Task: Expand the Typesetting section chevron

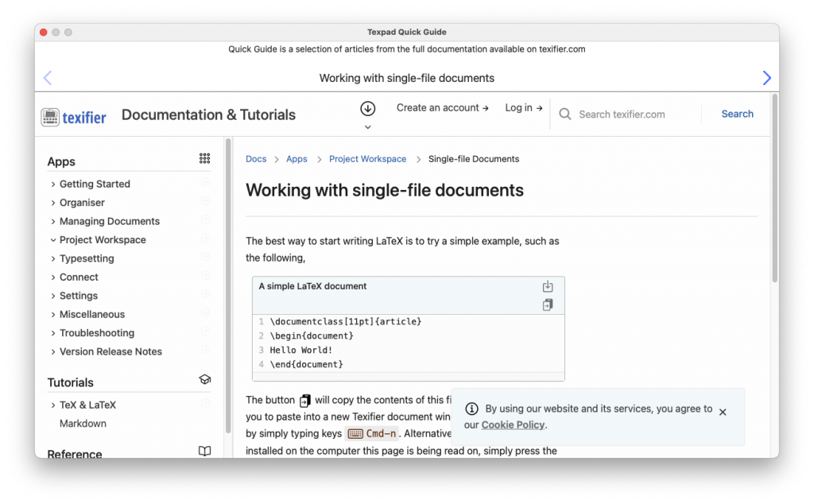Action: [53, 258]
